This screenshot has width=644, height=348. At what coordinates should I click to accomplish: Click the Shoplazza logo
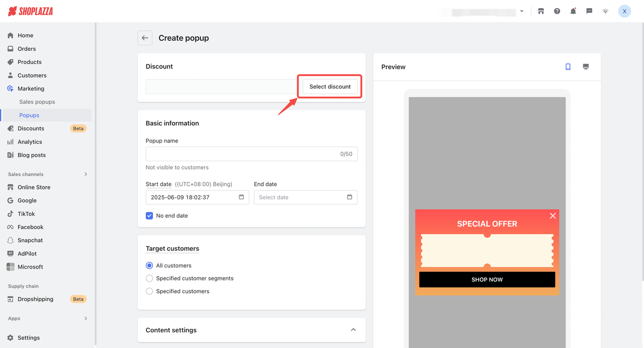(x=31, y=11)
